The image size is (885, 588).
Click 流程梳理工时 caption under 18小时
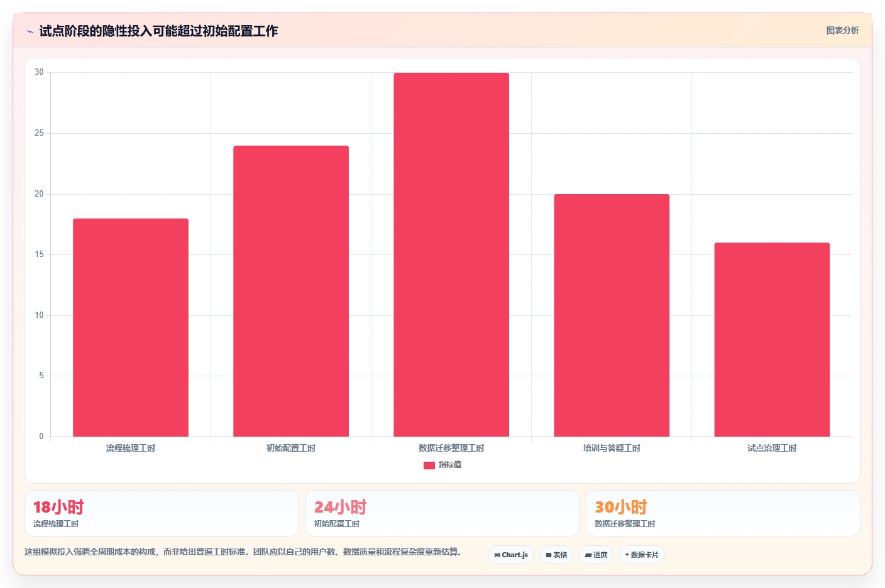(56, 523)
